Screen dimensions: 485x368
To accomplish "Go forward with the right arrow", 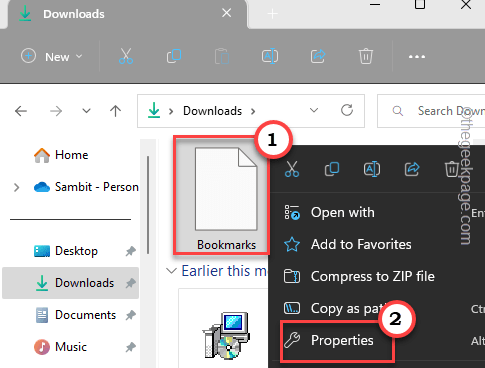I will pyautogui.click(x=56, y=111).
